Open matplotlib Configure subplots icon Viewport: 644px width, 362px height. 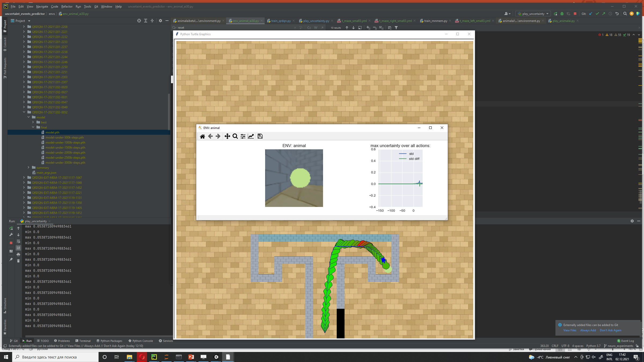tap(243, 136)
